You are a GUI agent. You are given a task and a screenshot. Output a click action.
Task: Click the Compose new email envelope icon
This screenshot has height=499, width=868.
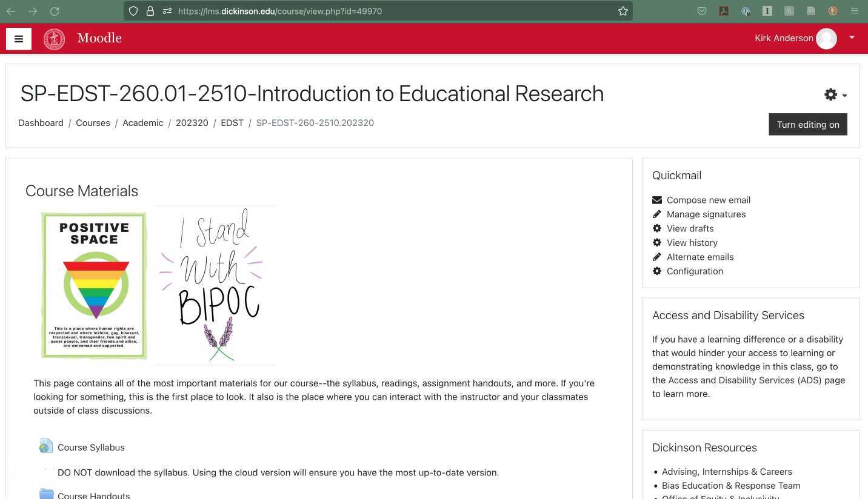coord(657,200)
